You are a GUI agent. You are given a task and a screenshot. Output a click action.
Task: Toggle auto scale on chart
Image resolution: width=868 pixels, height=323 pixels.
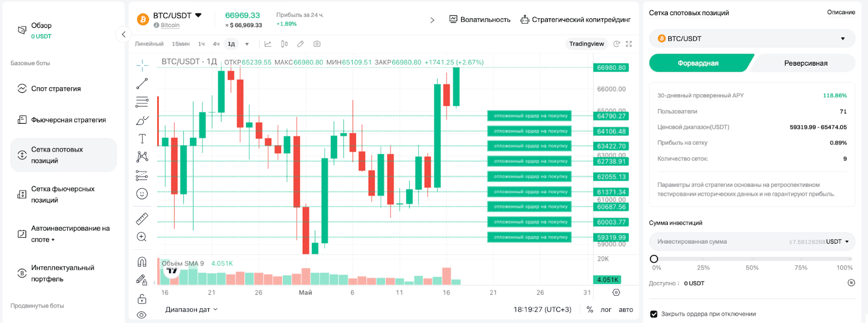point(626,309)
